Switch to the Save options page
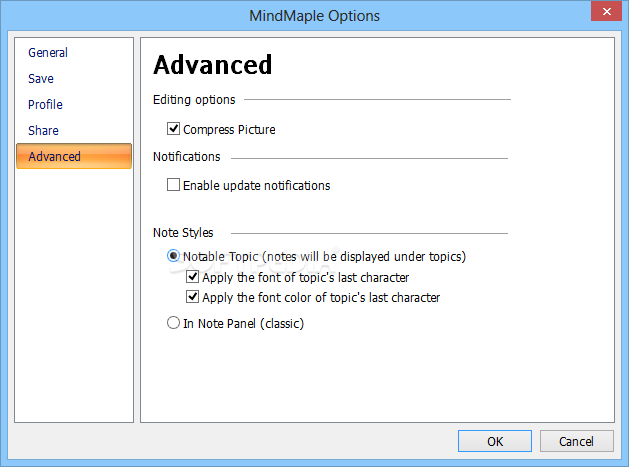Screen dimensions: 629x467 tap(41, 79)
